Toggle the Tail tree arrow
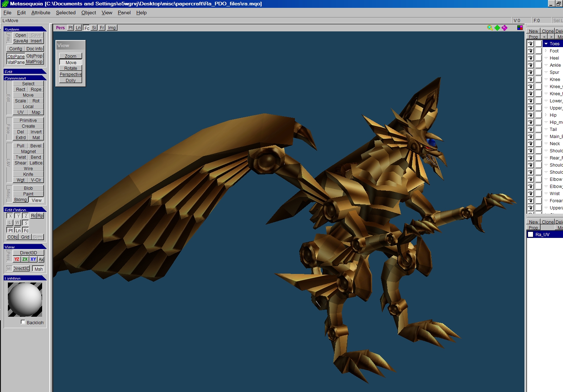Screen dimensions: 563x392 click(546, 129)
